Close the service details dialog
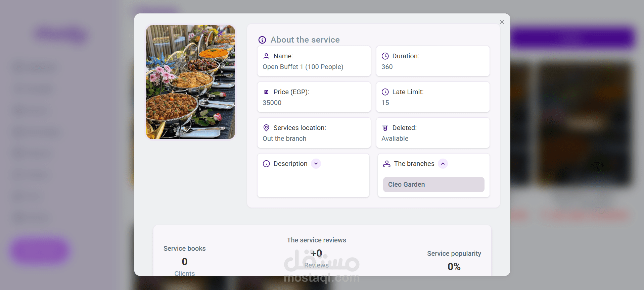 click(x=502, y=22)
